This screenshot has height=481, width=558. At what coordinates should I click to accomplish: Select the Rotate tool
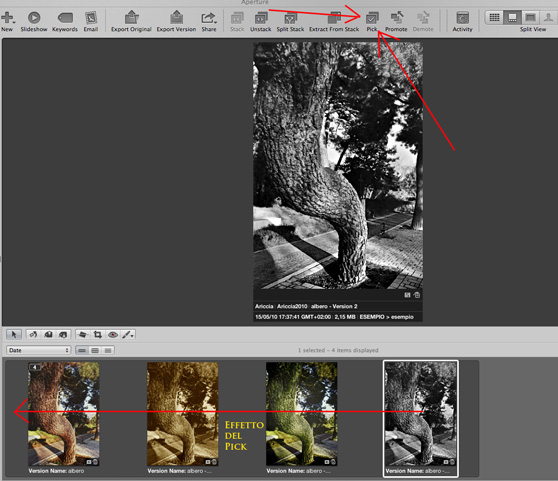coord(33,334)
